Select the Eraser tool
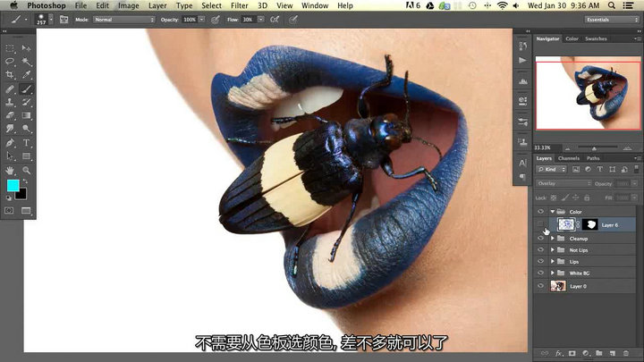Image resolution: width=644 pixels, height=362 pixels. click(10, 115)
